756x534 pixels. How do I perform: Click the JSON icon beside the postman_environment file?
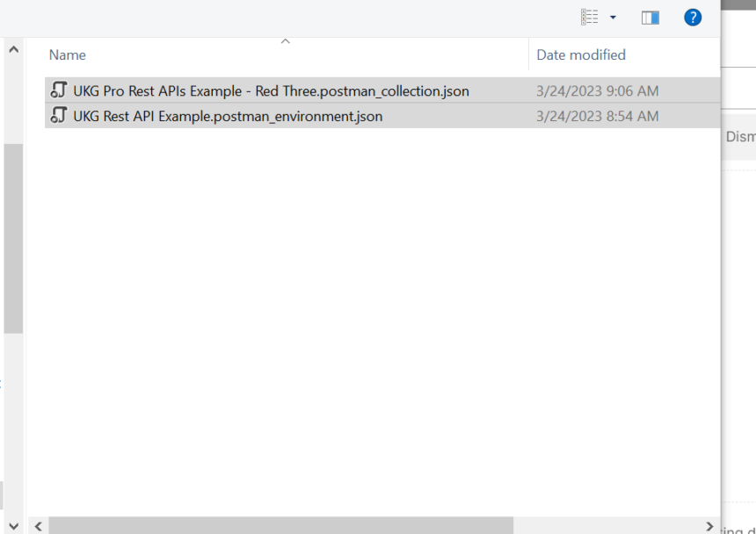coord(58,116)
